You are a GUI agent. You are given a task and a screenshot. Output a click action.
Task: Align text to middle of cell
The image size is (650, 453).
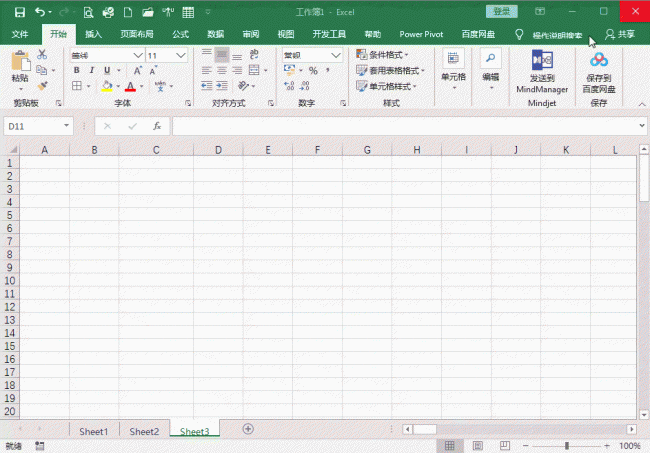(x=222, y=54)
